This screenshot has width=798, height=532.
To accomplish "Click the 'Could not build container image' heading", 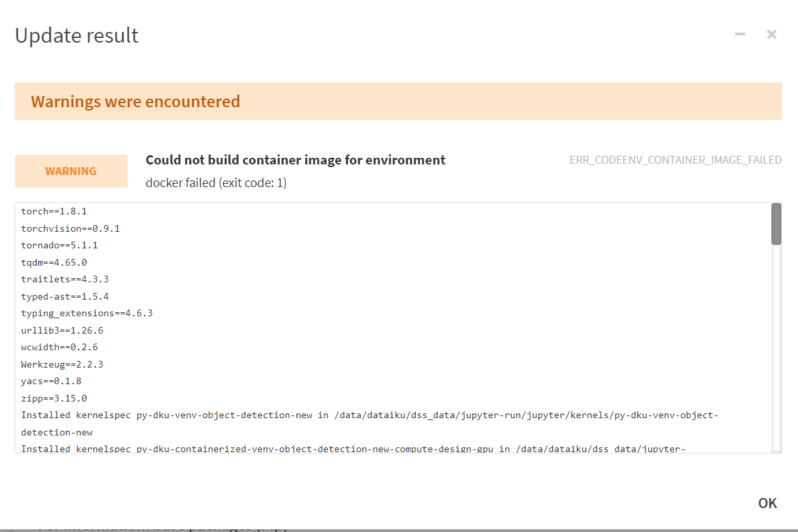I will click(x=295, y=160).
